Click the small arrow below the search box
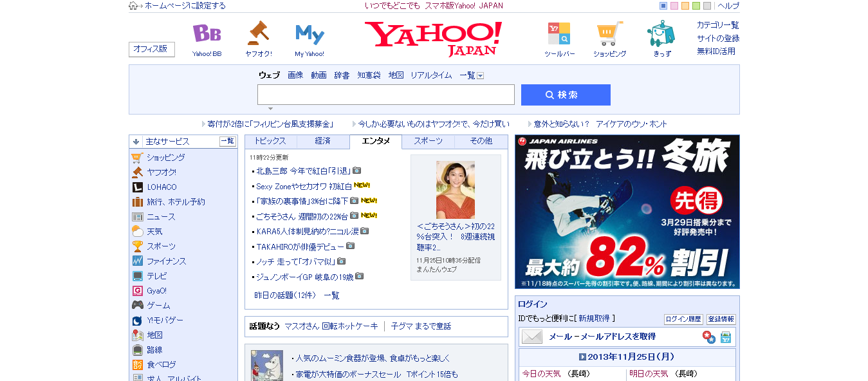This screenshot has width=868, height=381. click(270, 109)
